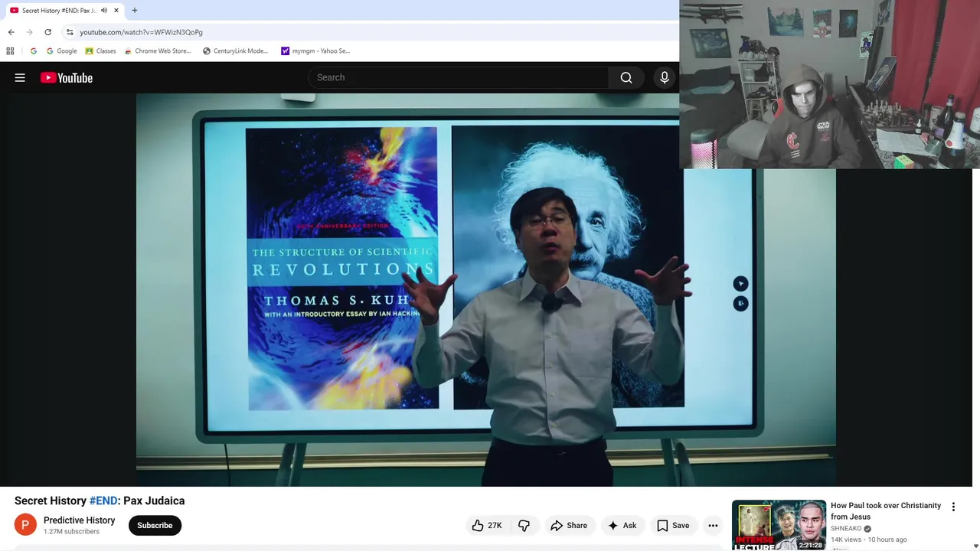Mute tab using speaker icon
Image resolution: width=980 pixels, height=551 pixels.
[x=104, y=11]
